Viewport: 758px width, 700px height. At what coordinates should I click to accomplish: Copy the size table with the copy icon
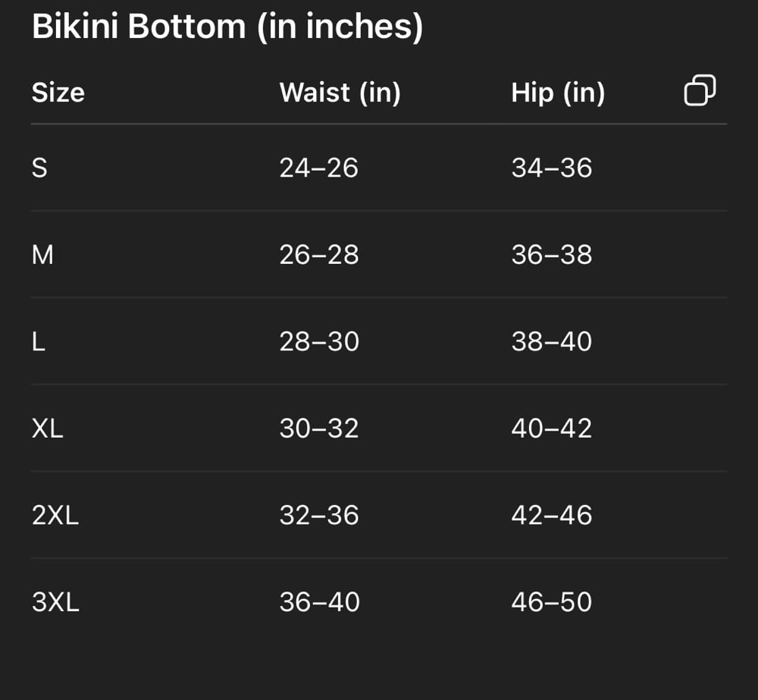[700, 90]
